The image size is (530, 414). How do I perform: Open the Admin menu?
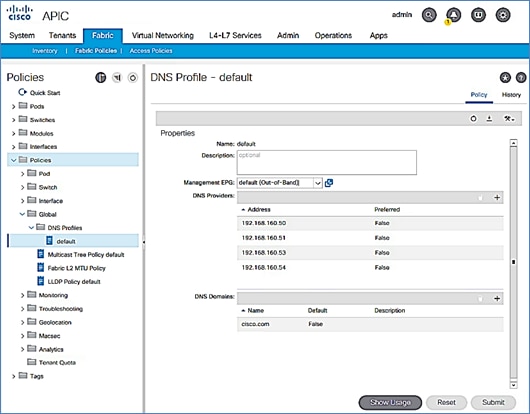[x=288, y=35]
